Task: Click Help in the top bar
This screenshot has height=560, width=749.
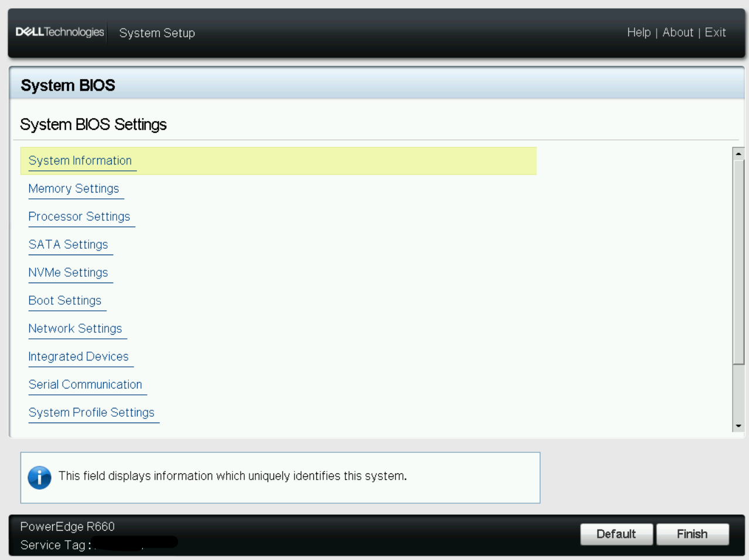Action: click(639, 33)
